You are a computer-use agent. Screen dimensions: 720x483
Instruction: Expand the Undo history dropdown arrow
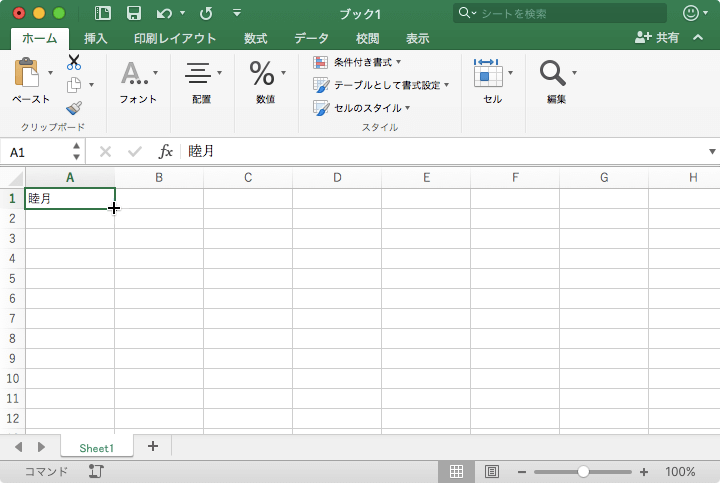[182, 13]
